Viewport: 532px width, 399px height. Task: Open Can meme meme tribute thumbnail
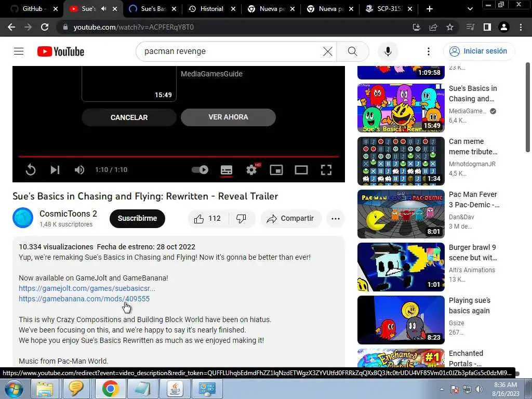(401, 161)
